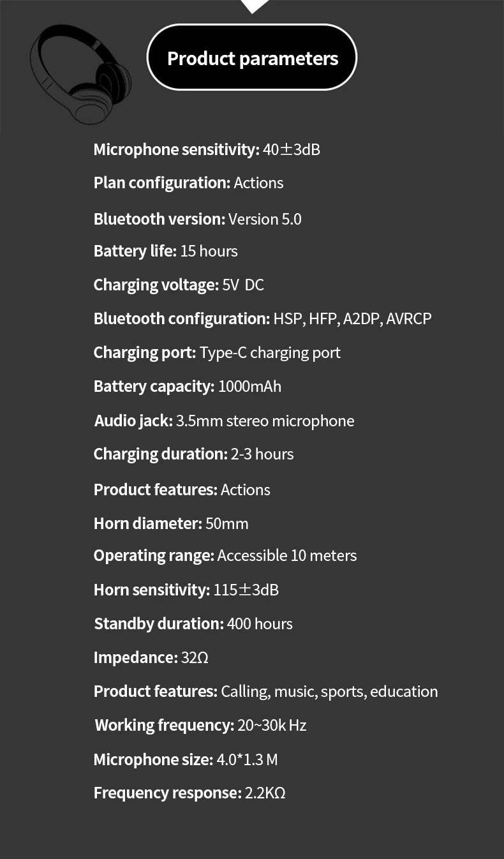This screenshot has width=504, height=859.
Task: Click Operating range Accessible 10 meters
Action: coord(225,556)
